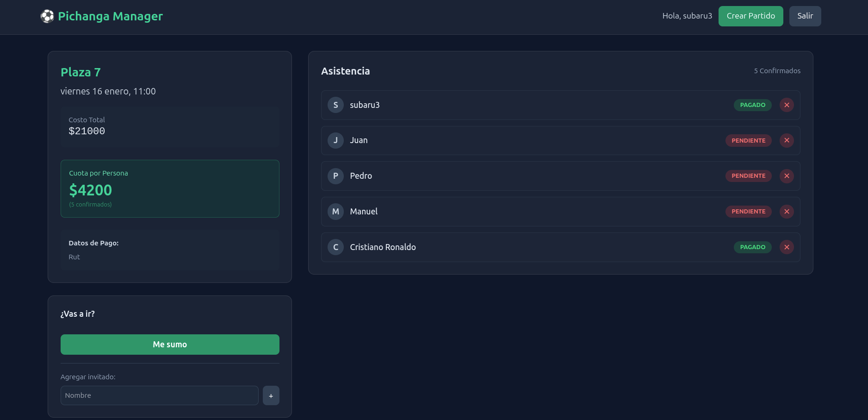This screenshot has width=868, height=420.
Task: Click the soccer ball logo icon
Action: coord(47,16)
